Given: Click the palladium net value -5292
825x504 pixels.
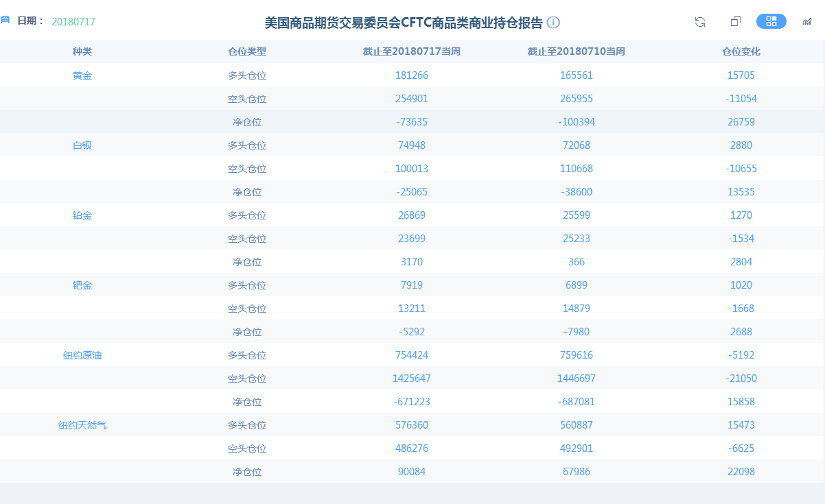Looking at the screenshot, I should coord(412,332).
